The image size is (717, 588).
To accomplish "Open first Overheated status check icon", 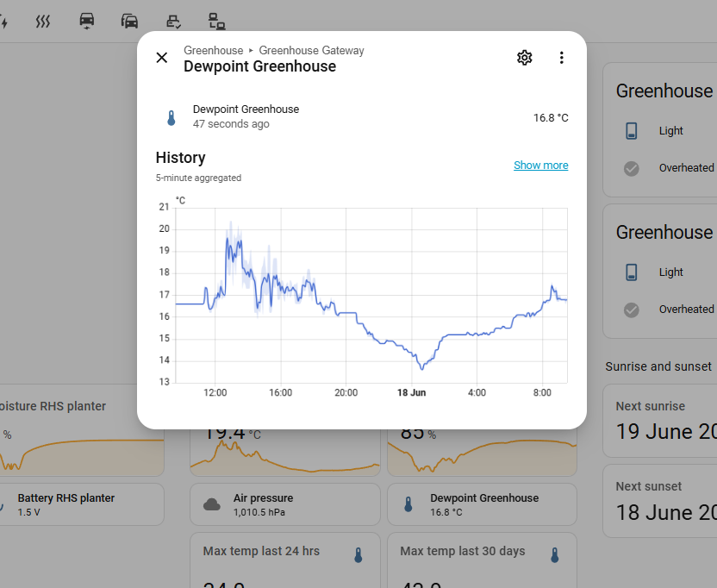I will pyautogui.click(x=632, y=168).
